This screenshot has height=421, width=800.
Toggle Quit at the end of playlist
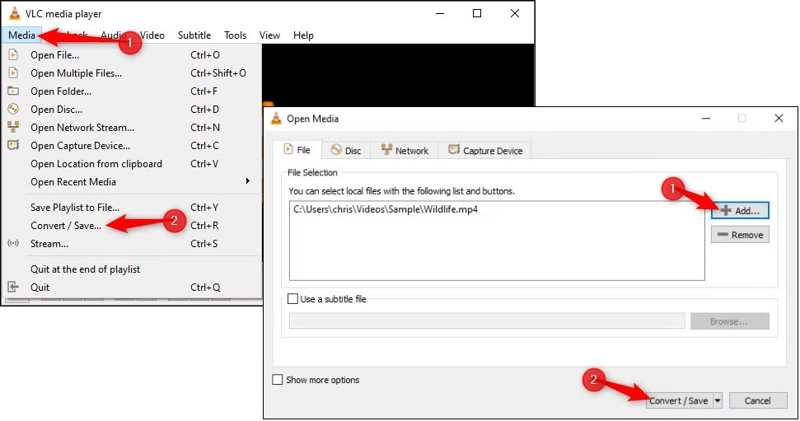click(132, 269)
